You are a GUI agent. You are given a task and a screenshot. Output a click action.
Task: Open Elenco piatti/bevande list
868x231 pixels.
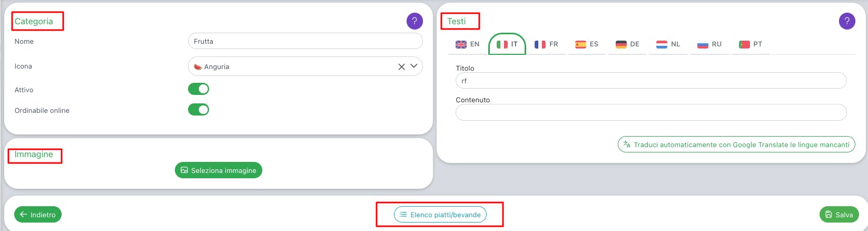coord(440,215)
